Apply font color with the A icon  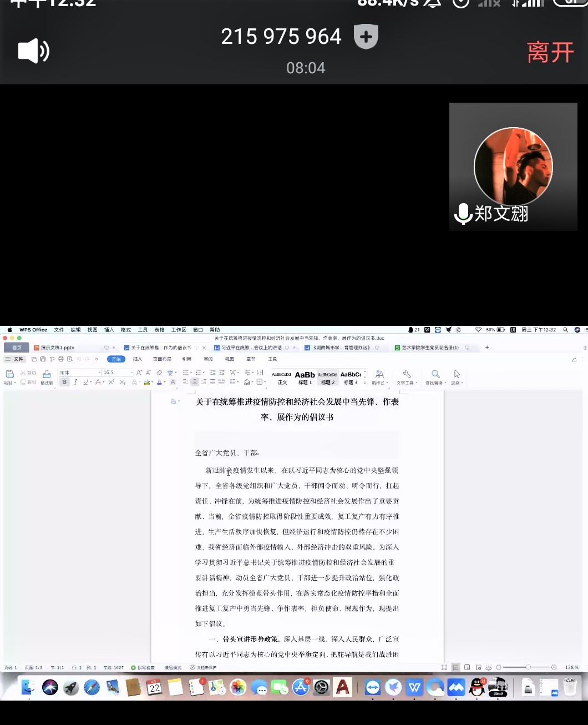tap(159, 382)
